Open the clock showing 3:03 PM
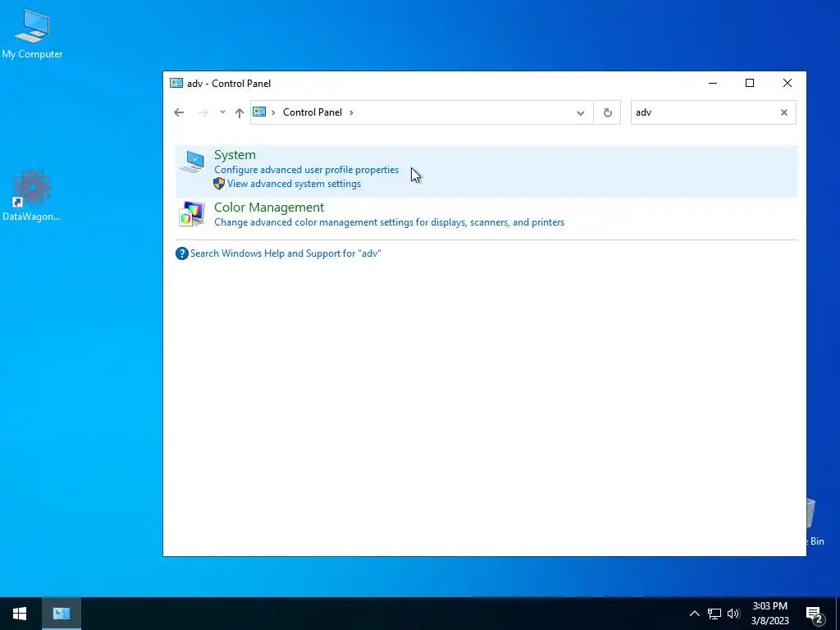This screenshot has width=840, height=630. point(769,614)
